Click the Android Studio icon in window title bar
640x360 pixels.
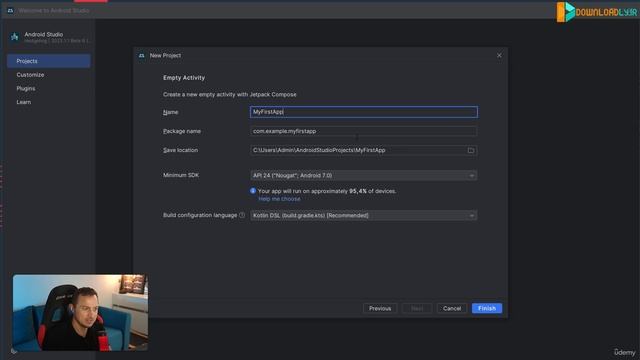(x=10, y=11)
